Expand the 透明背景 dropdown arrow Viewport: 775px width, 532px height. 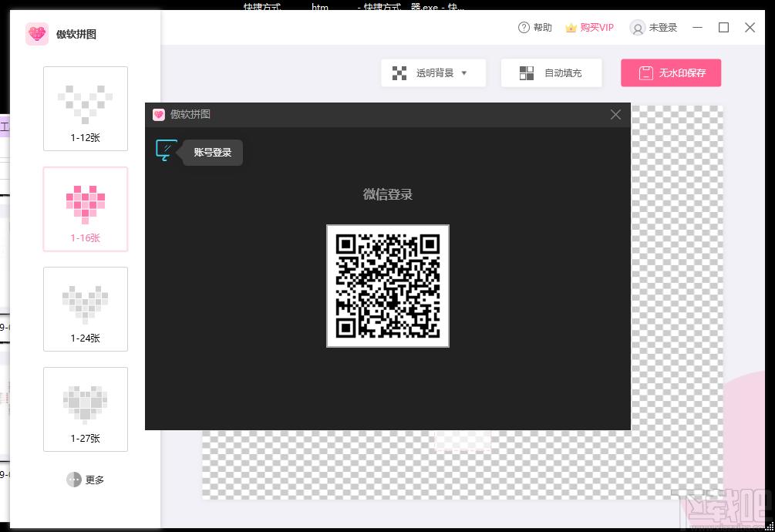tap(464, 73)
